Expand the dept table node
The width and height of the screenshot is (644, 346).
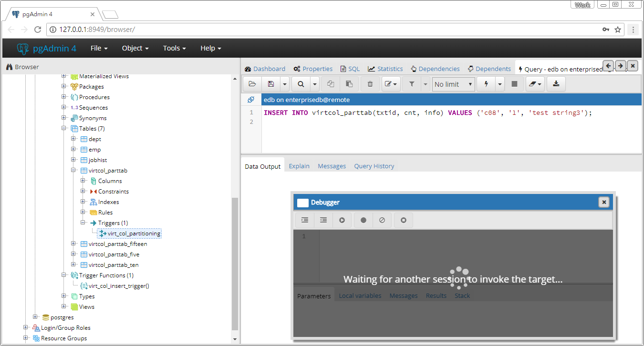[73, 139]
